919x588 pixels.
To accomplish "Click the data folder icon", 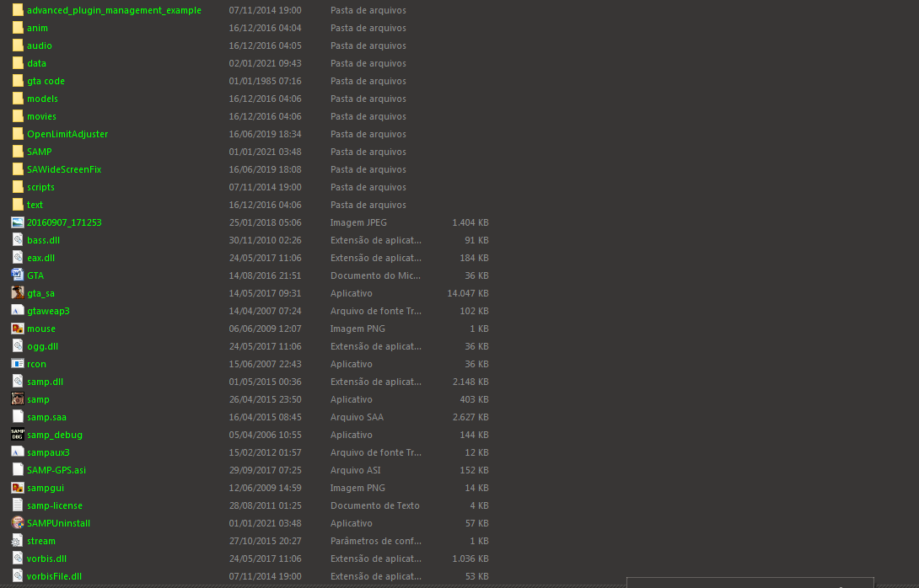I will click(x=18, y=62).
